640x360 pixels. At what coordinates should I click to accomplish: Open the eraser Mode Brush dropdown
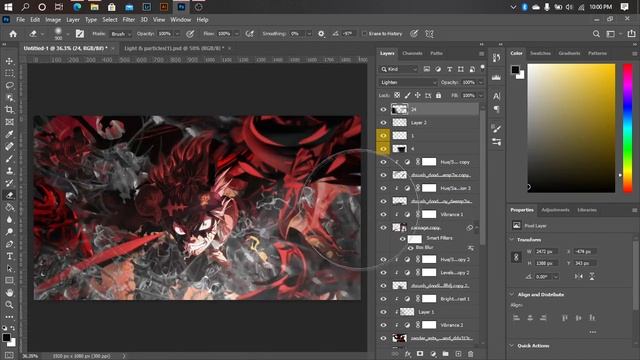pos(121,34)
